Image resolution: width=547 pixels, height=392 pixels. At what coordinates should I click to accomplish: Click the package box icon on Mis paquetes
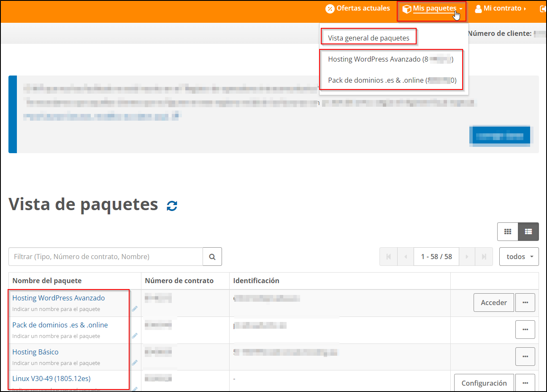coord(406,8)
